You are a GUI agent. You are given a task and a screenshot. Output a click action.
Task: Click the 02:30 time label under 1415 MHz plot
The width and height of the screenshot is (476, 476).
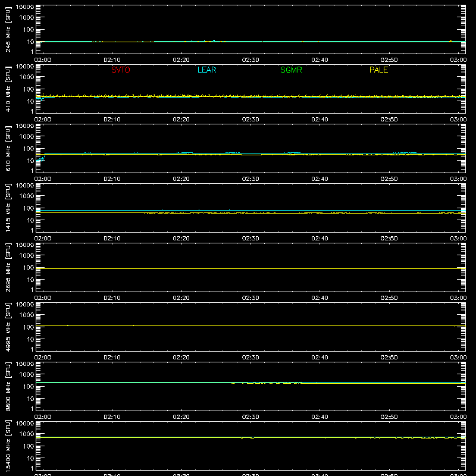pyautogui.click(x=250, y=239)
